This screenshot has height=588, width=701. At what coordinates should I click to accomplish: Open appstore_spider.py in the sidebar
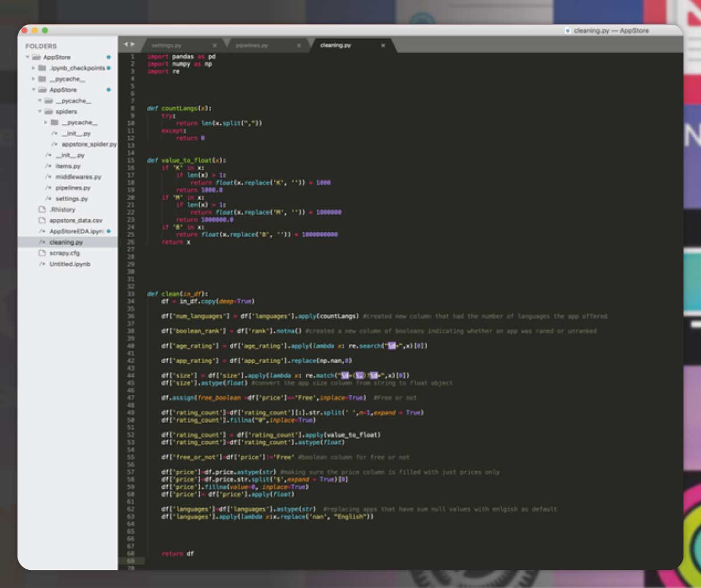coord(89,144)
